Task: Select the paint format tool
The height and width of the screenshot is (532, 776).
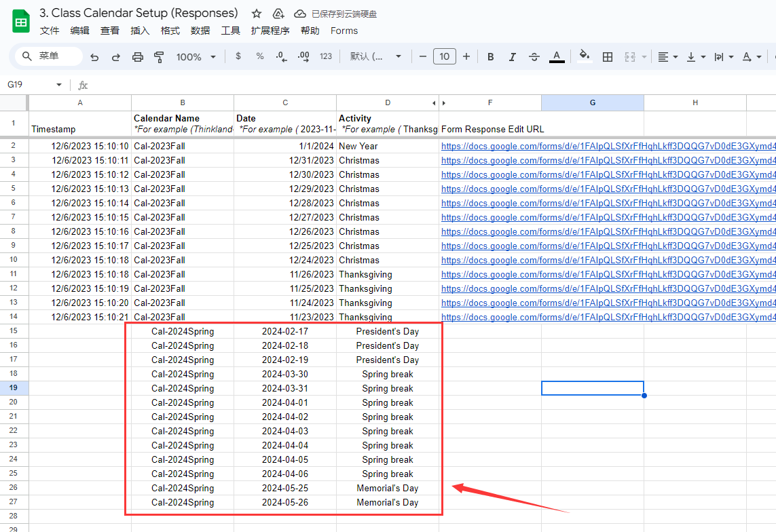Action: point(160,57)
